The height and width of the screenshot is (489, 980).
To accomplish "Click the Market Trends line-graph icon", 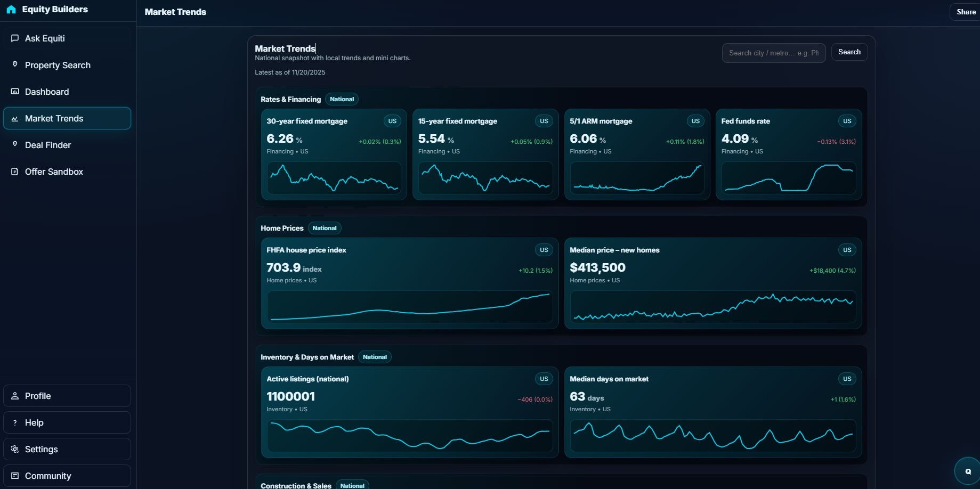I will [14, 118].
